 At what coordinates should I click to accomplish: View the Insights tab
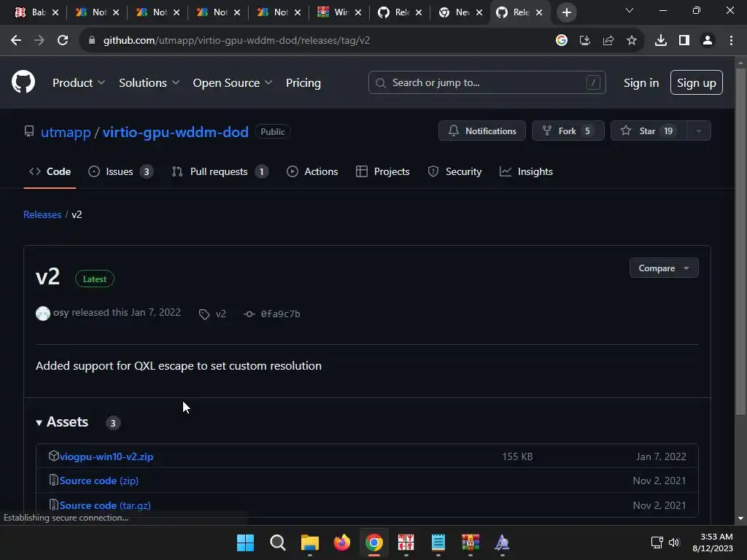526,171
